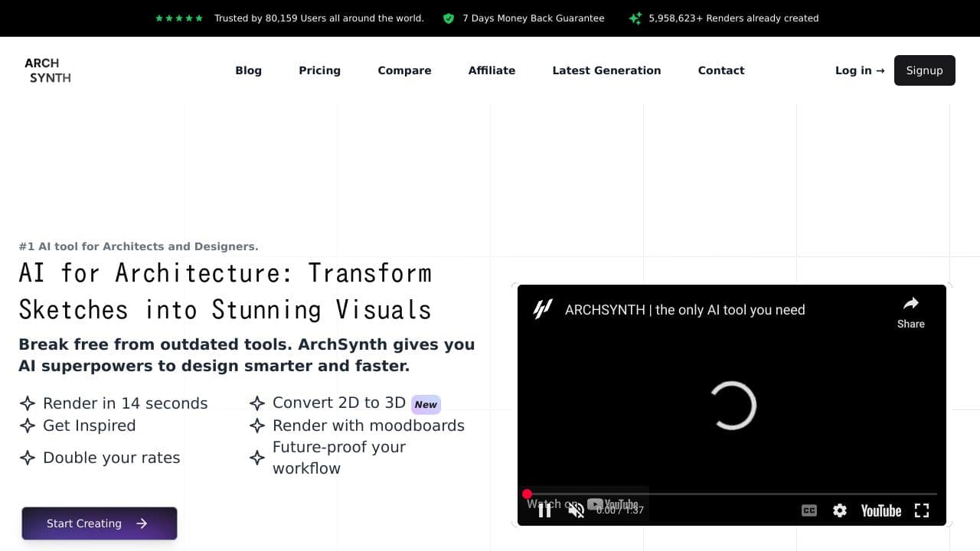The height and width of the screenshot is (551, 980).
Task: Click the Start Creating button
Action: (x=100, y=523)
